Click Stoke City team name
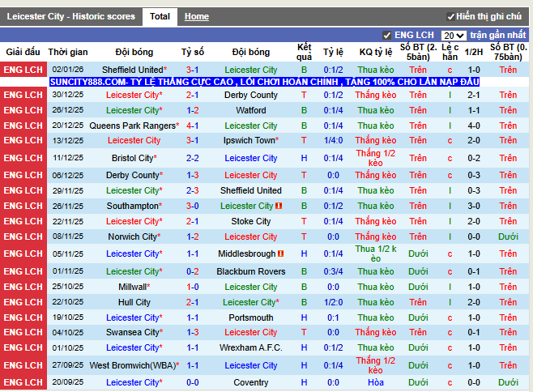This screenshot has height=392, width=533. pos(251,221)
